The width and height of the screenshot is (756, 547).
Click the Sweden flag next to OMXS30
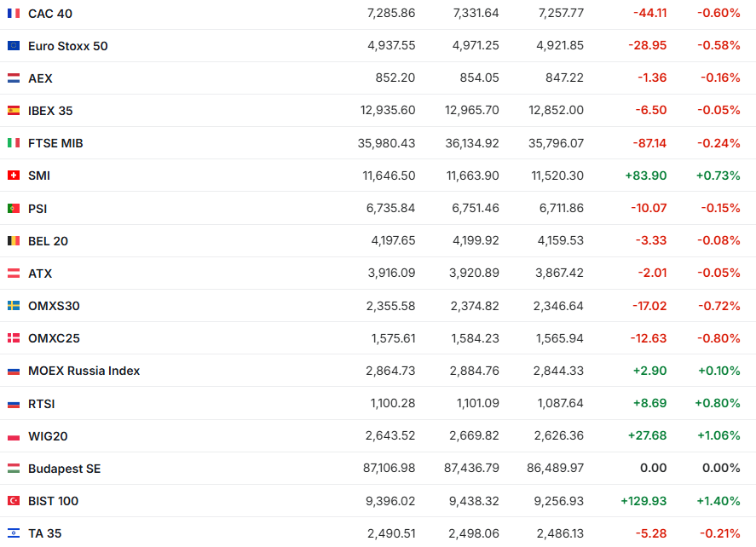pos(14,306)
